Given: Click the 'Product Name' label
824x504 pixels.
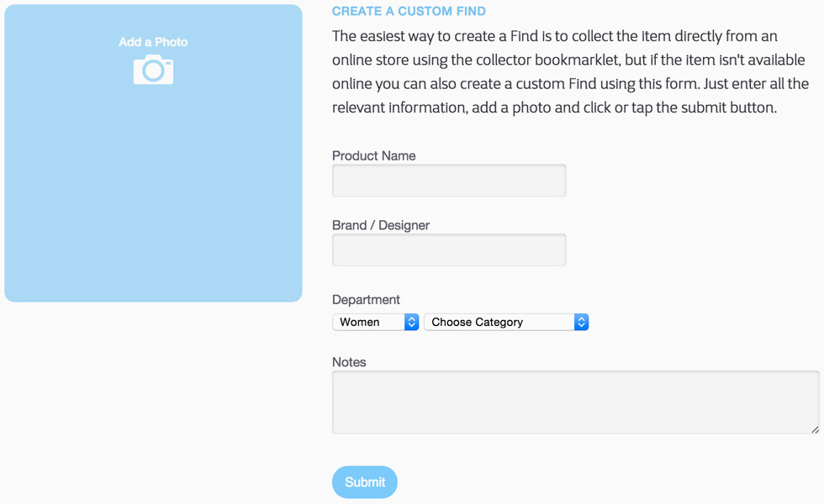Looking at the screenshot, I should (x=373, y=156).
